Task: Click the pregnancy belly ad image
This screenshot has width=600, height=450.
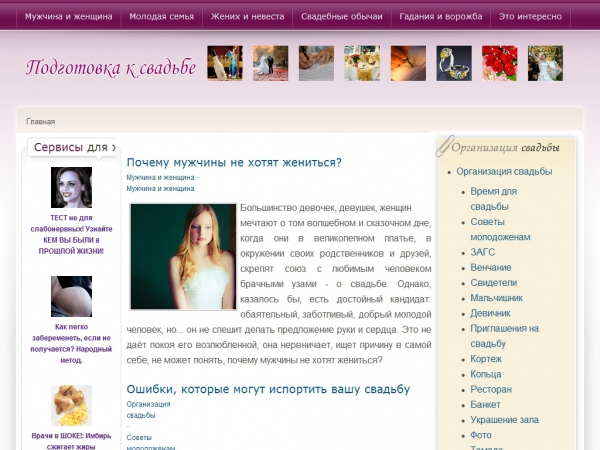Action: [72, 297]
